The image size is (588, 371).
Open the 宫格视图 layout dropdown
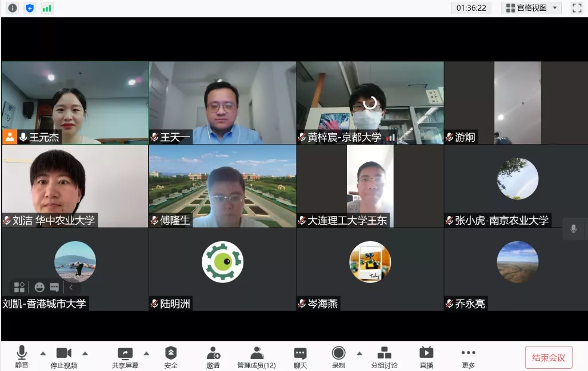(531, 8)
